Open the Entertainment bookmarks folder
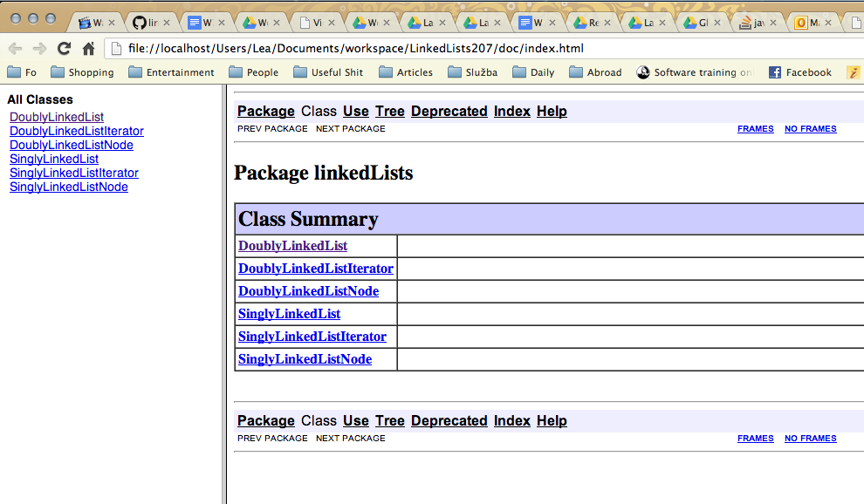The height and width of the screenshot is (504, 864). tap(171, 72)
